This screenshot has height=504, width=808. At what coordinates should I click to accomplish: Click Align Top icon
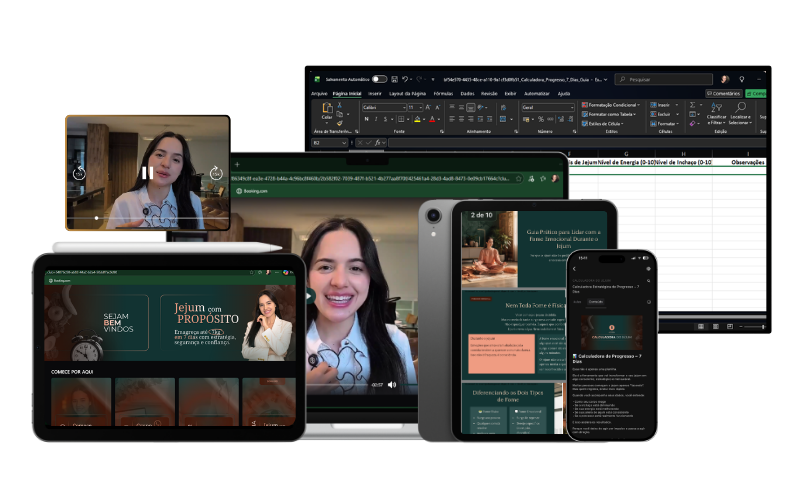[x=452, y=107]
